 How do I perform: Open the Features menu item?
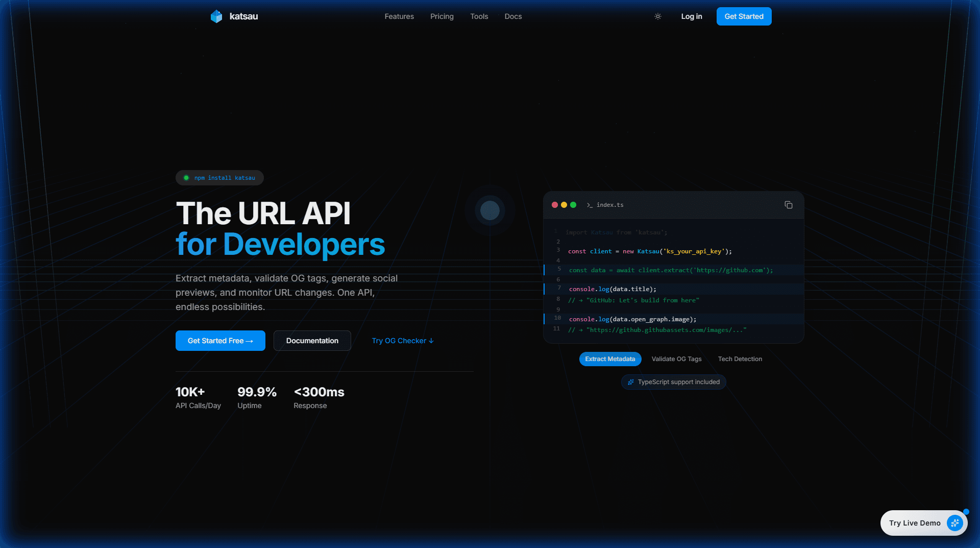(x=399, y=16)
